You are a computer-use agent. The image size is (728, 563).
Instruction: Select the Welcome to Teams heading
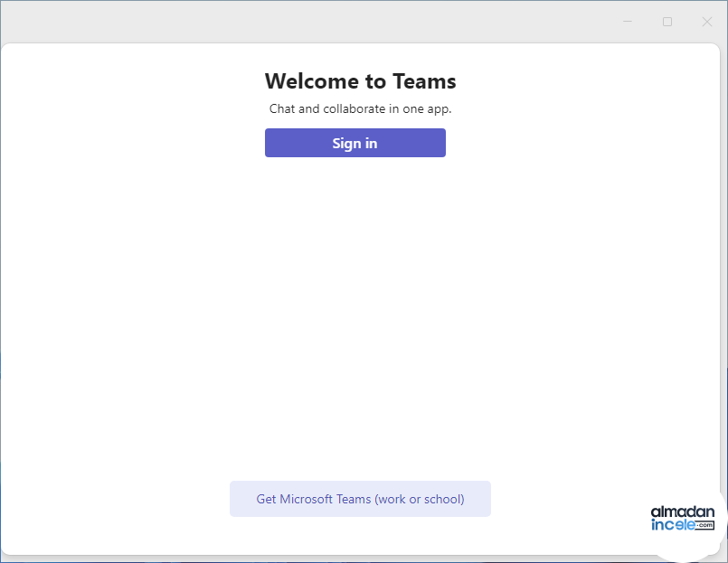[360, 81]
